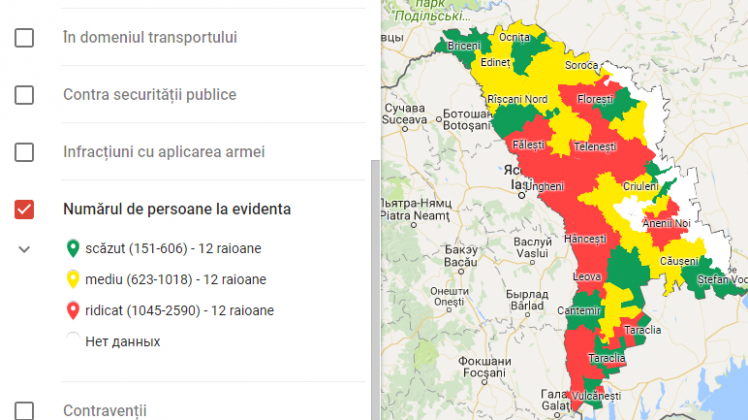
Task: Select the Leova district on map
Action: click(587, 277)
